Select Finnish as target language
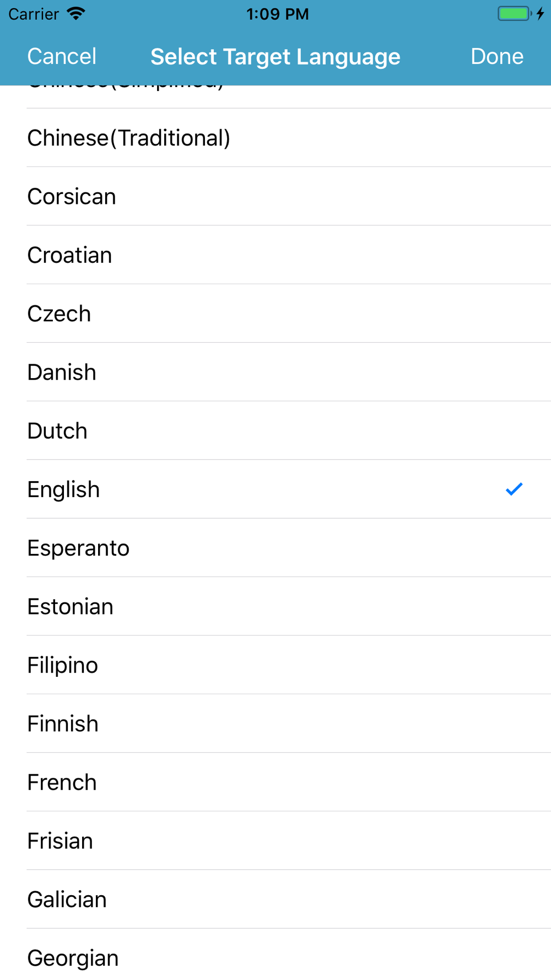The height and width of the screenshot is (980, 551). (275, 723)
